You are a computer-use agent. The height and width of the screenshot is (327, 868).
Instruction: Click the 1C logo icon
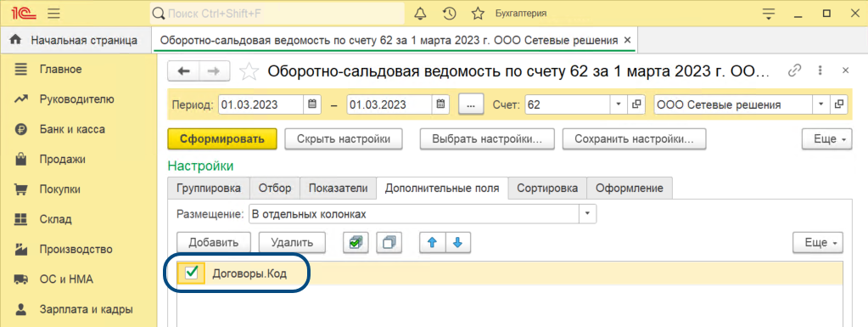click(x=25, y=14)
